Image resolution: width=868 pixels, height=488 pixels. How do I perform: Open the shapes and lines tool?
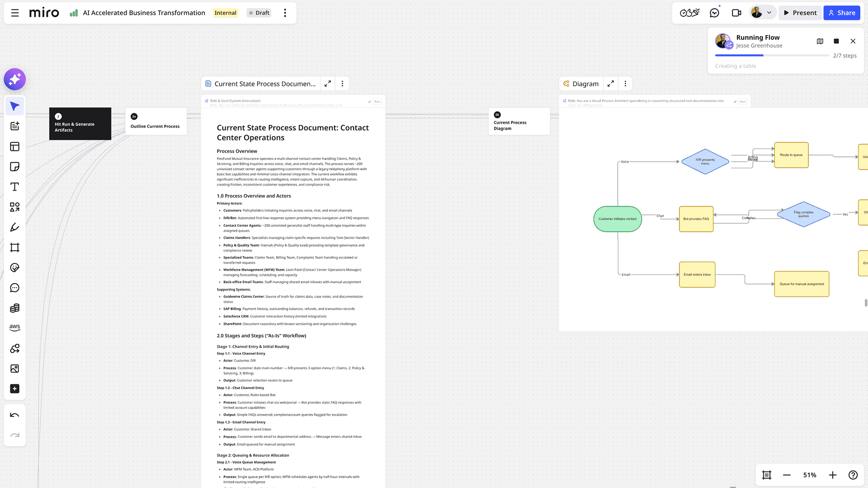point(14,207)
